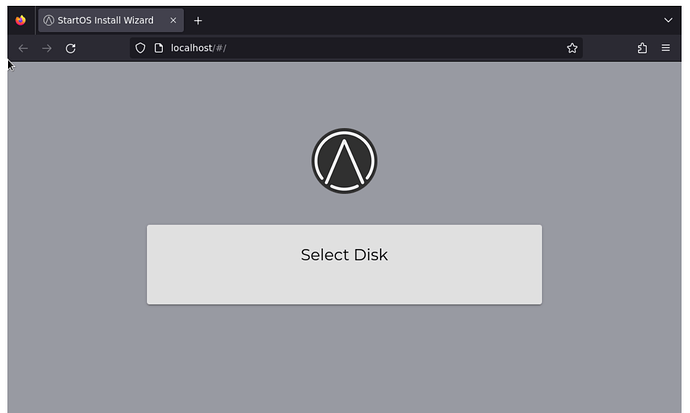Focus the localhost address bar
Image resolution: width=690 pixels, height=413 pixels.
(x=350, y=48)
